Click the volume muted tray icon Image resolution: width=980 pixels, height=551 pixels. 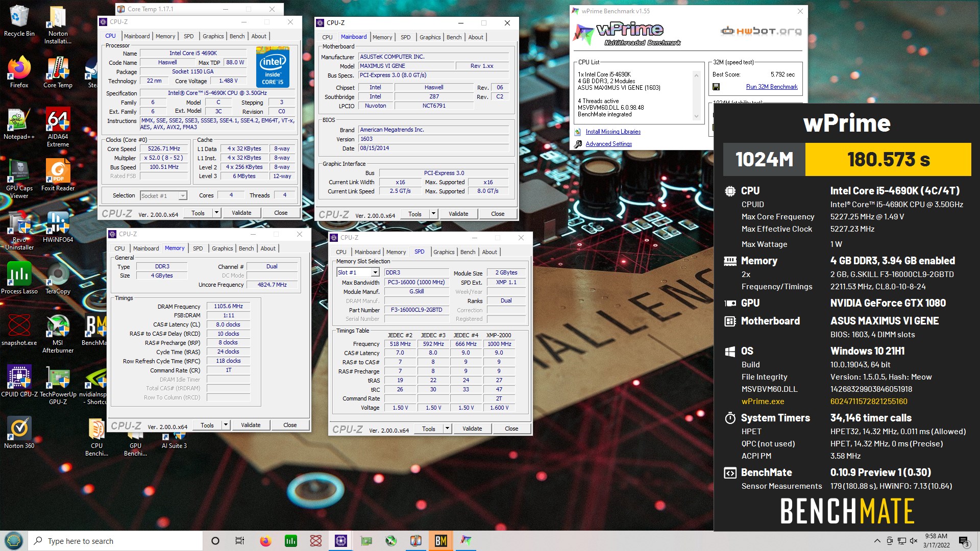coord(914,541)
